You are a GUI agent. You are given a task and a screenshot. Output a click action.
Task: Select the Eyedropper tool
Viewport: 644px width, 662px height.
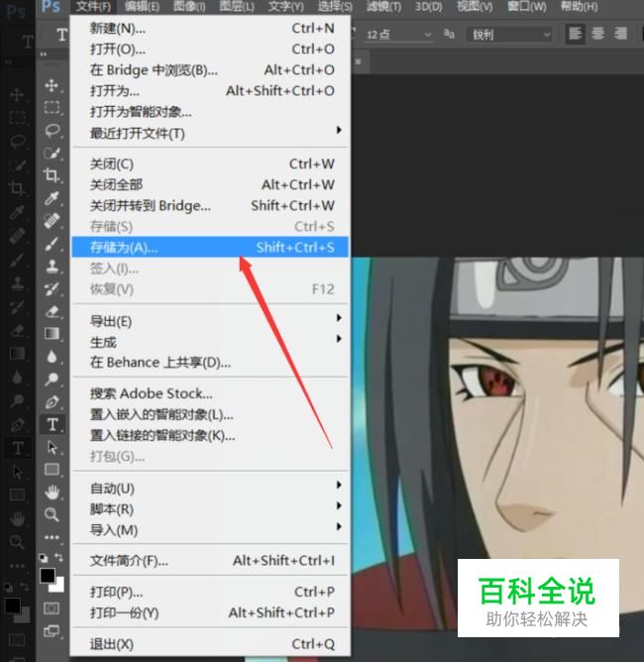(x=52, y=197)
